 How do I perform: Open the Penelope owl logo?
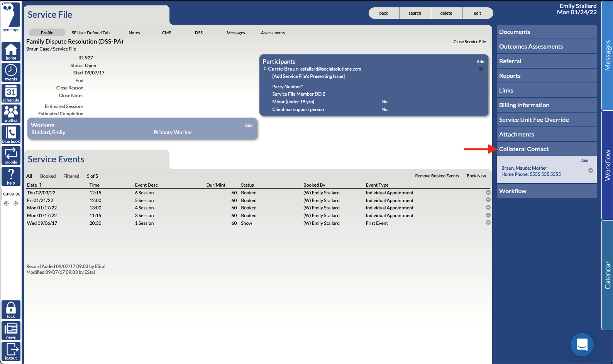(11, 17)
